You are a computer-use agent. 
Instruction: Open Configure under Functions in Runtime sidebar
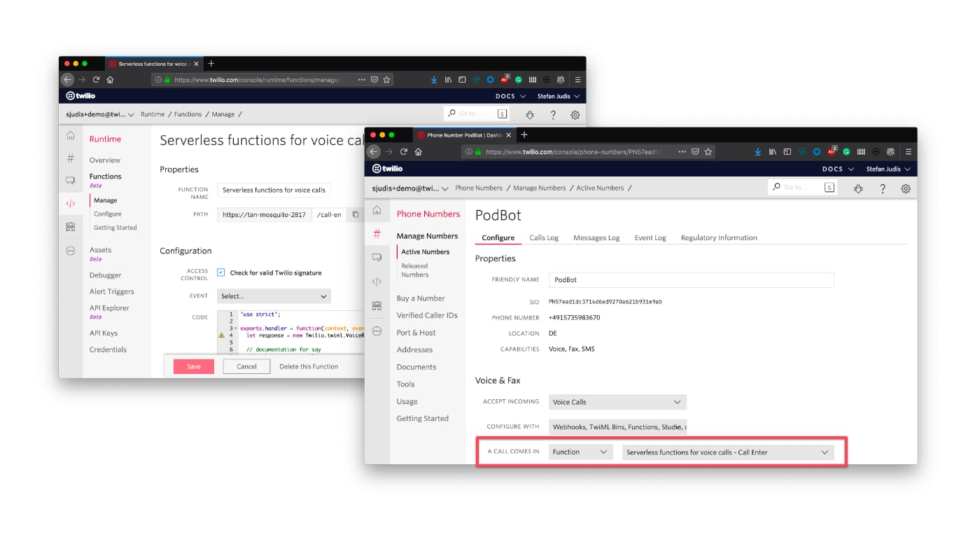108,214
